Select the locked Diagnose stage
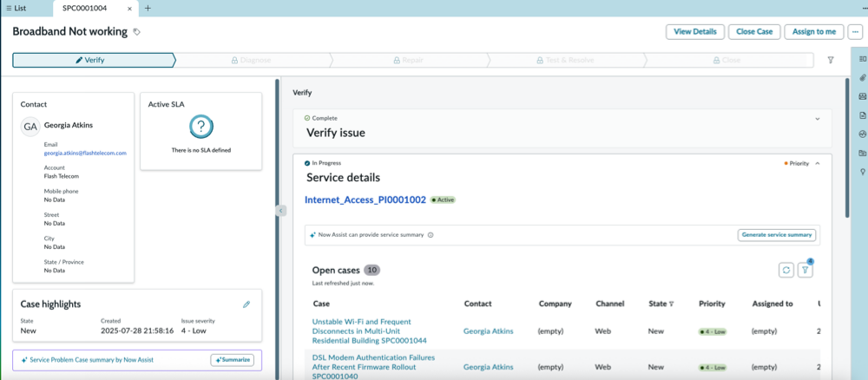The width and height of the screenshot is (868, 380). 252,60
